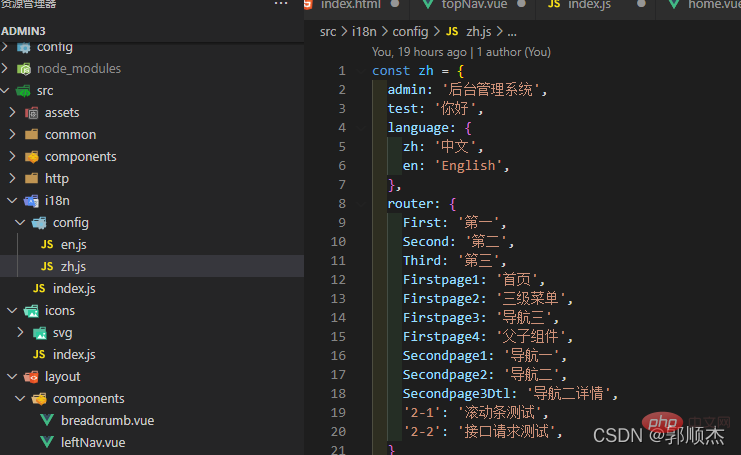The height and width of the screenshot is (455, 741).
Task: Click the config folder icon under i18n
Action: pyautogui.click(x=39, y=223)
